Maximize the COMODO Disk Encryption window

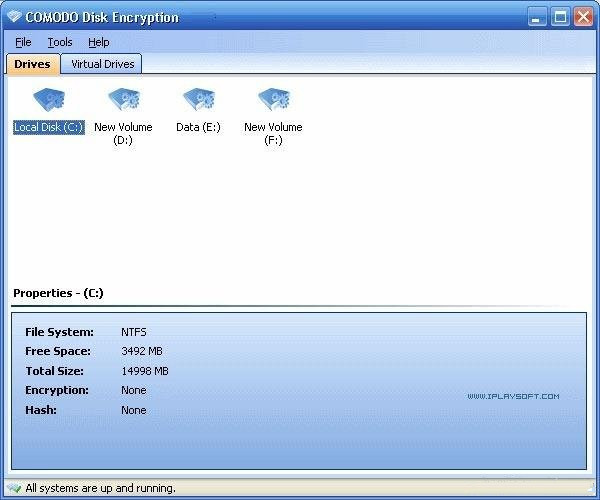point(560,17)
